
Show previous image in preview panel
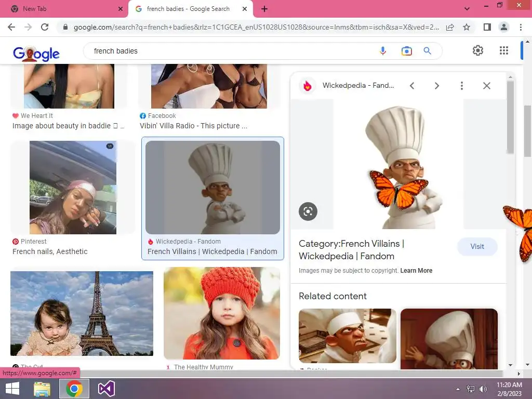coord(412,86)
